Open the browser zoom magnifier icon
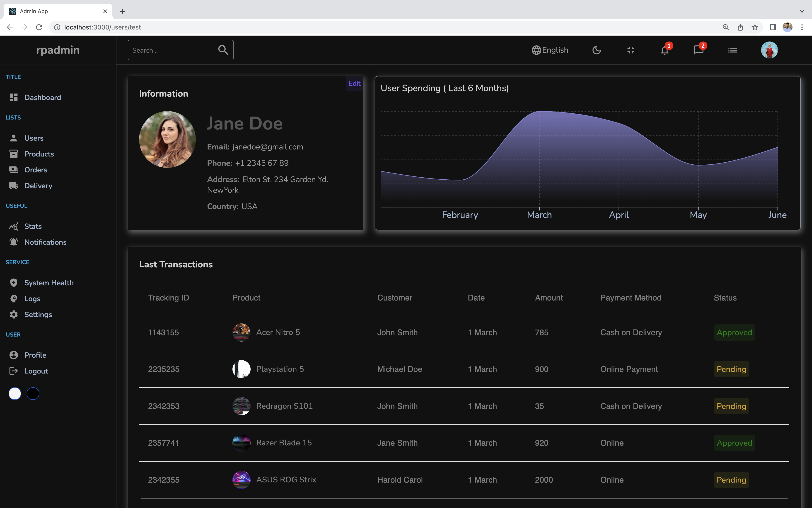 [x=725, y=27]
